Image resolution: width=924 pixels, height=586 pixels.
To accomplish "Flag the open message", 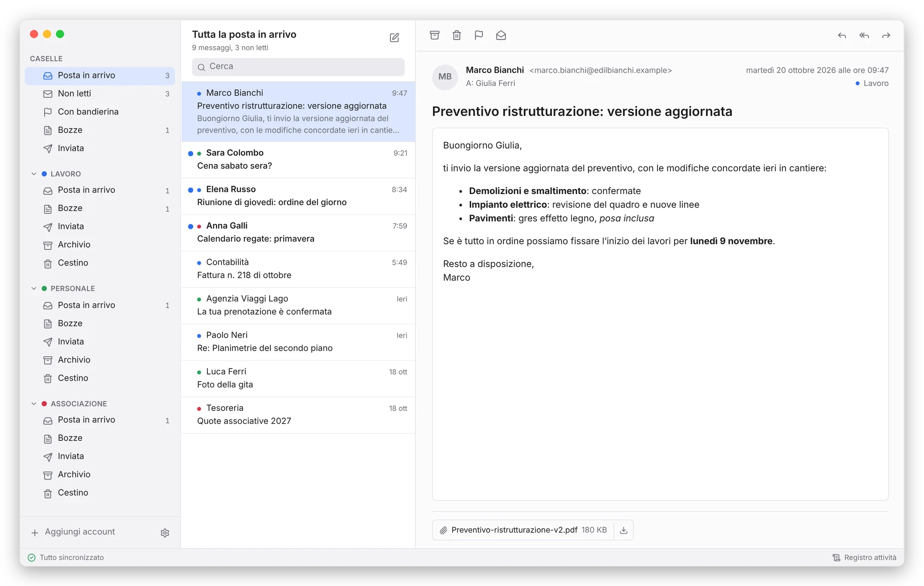I will [479, 35].
